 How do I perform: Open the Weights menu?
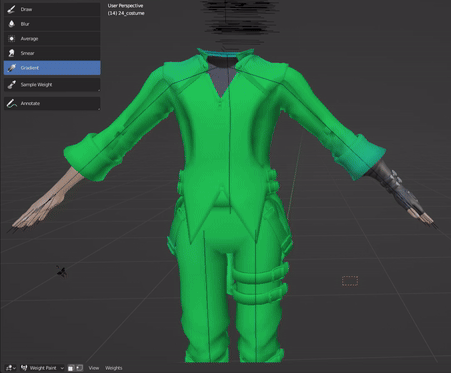[x=114, y=368]
